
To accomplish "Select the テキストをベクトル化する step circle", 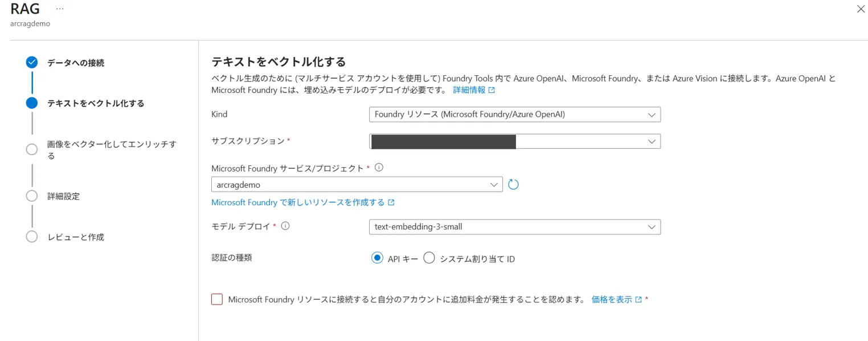I will point(32,103).
